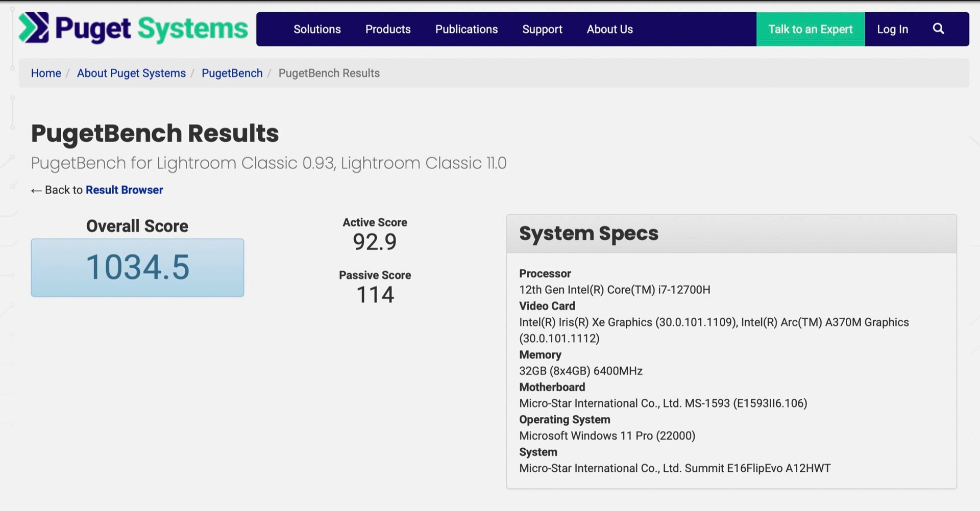Viewport: 980px width, 511px height.
Task: Open the search magnifier icon
Action: (x=938, y=29)
